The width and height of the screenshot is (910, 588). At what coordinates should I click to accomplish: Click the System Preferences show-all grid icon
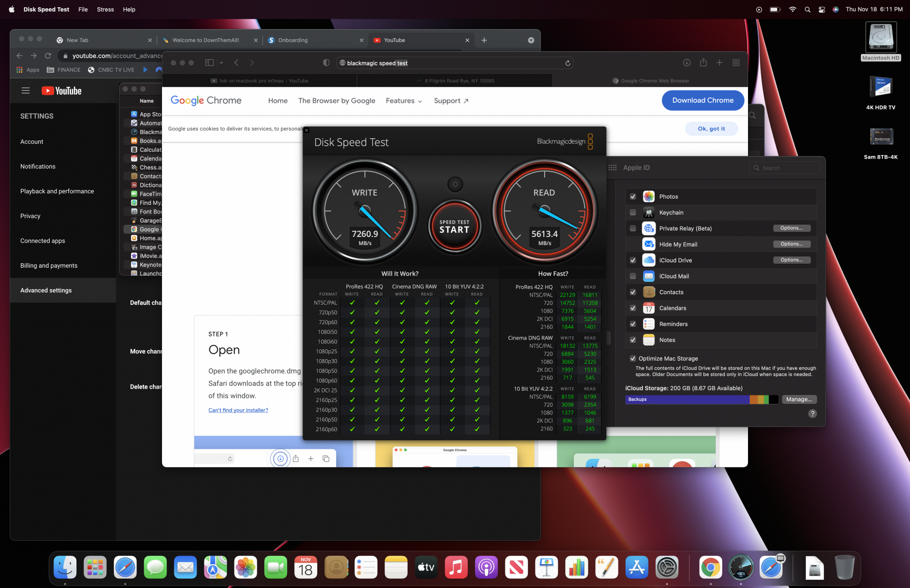pyautogui.click(x=612, y=167)
